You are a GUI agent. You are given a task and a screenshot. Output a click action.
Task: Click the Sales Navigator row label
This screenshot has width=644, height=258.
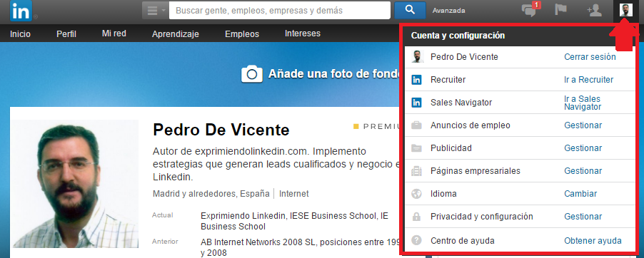coord(461,103)
